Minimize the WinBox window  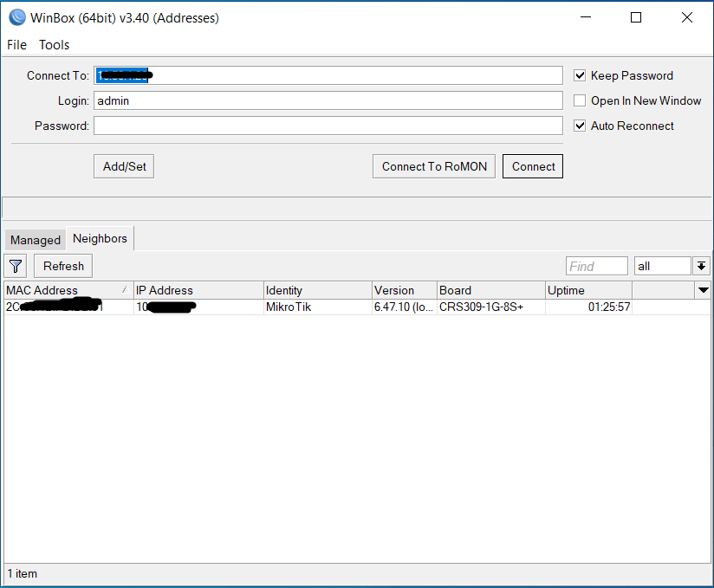586,17
